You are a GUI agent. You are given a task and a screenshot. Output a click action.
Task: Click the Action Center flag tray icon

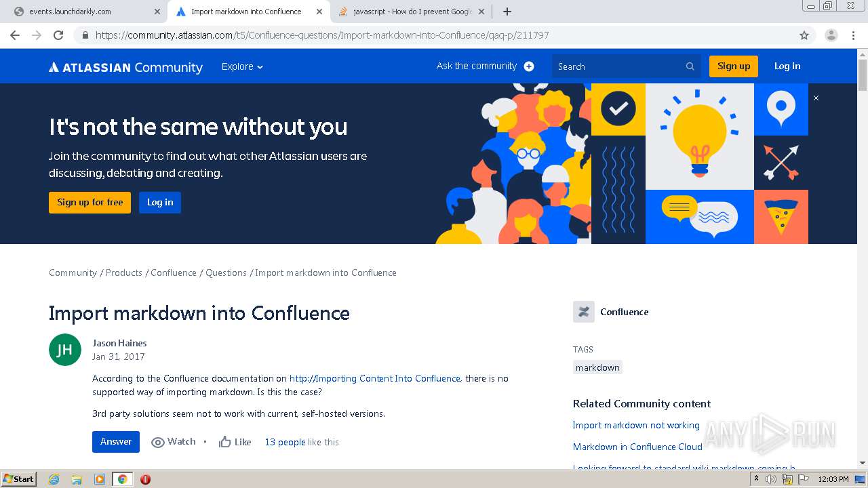[804, 479]
